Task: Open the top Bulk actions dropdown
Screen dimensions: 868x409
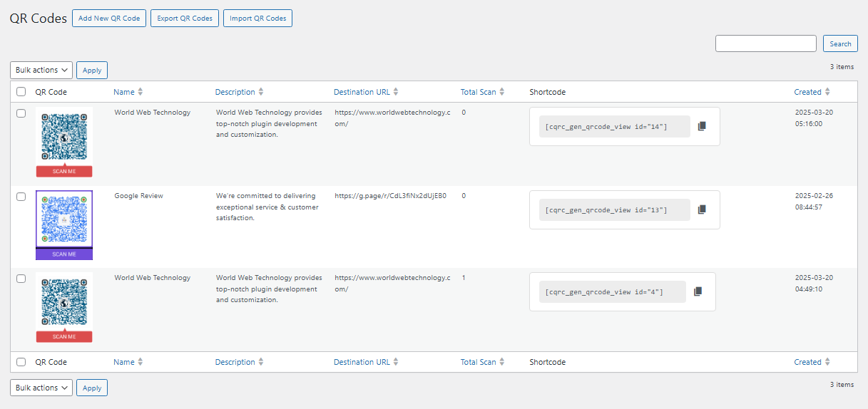Action: pyautogui.click(x=41, y=70)
